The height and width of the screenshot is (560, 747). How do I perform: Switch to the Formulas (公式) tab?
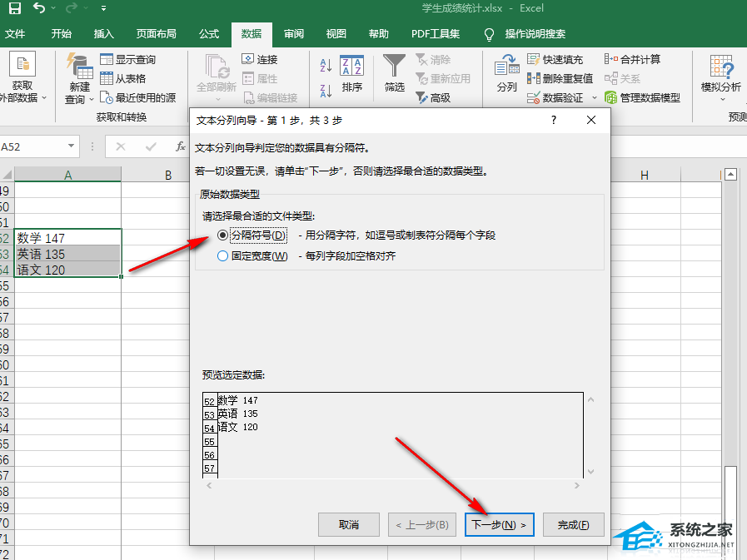click(x=208, y=34)
